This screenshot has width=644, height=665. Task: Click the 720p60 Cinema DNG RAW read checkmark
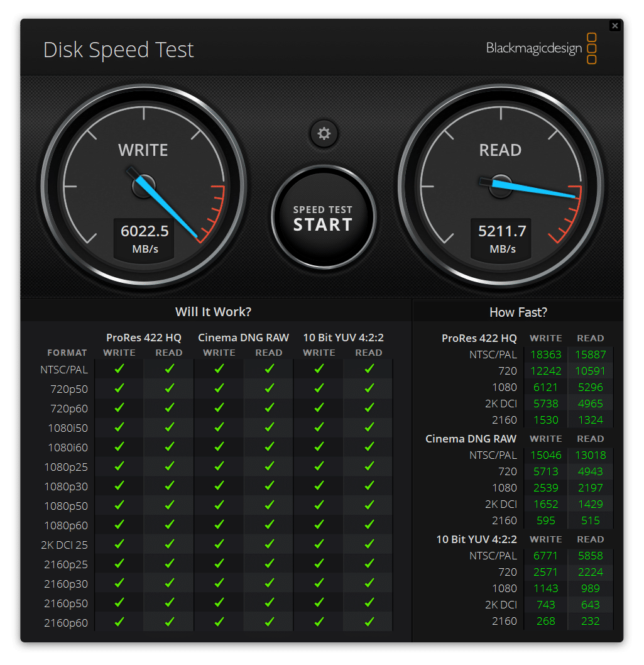[269, 407]
